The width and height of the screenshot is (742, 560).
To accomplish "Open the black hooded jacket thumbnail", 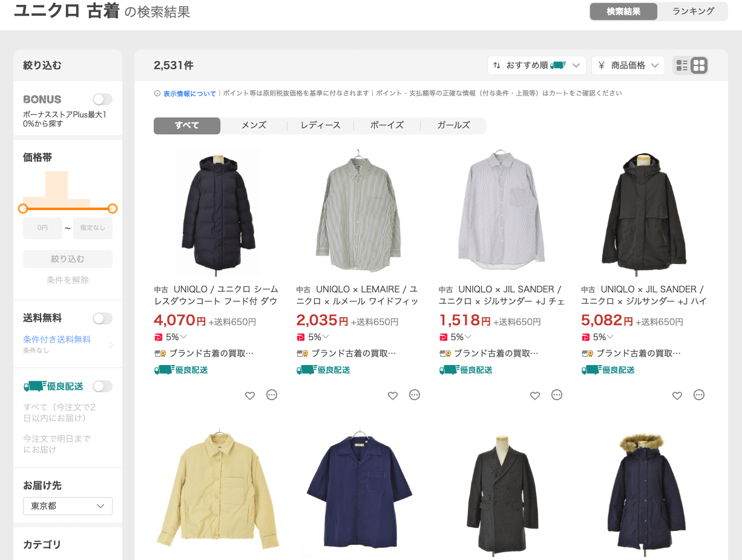I will tap(644, 212).
